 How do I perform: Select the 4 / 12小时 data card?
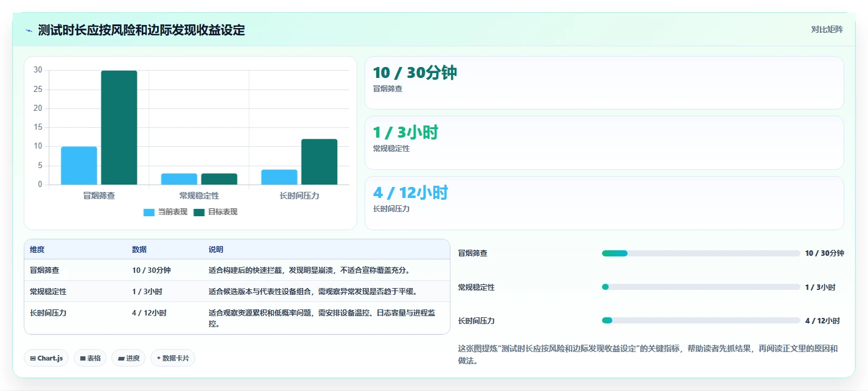pyautogui.click(x=604, y=203)
